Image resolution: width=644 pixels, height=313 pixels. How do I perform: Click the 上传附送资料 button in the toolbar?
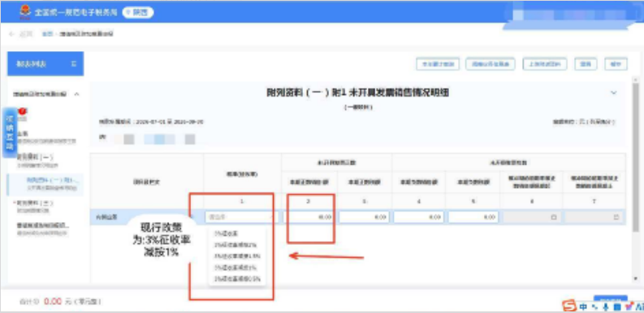[545, 64]
